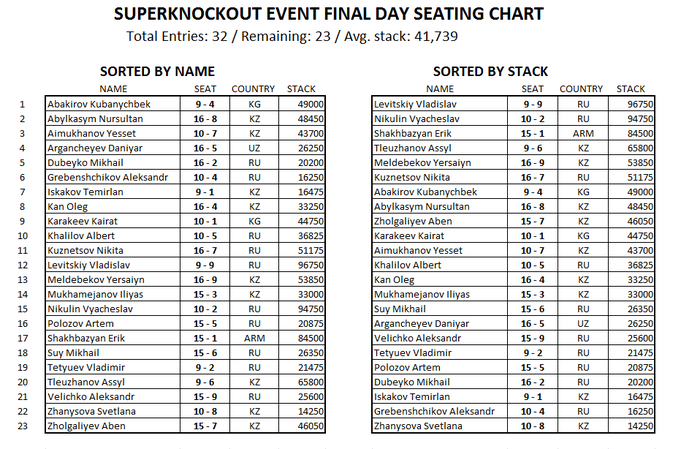The image size is (700, 449).
Task: Select the UZ country cell in name table
Action: click(x=254, y=148)
